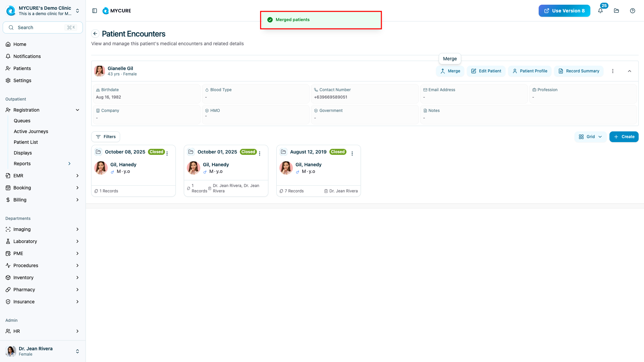Go to Queues under Registration
This screenshot has width=644, height=362.
coord(22,121)
